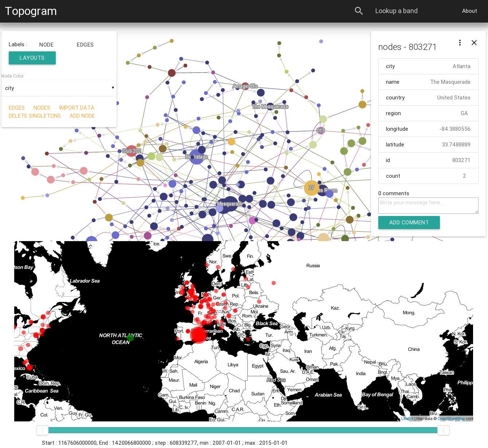This screenshot has height=448, width=488.
Task: Open the Node Color city dropdown
Action: (x=59, y=88)
